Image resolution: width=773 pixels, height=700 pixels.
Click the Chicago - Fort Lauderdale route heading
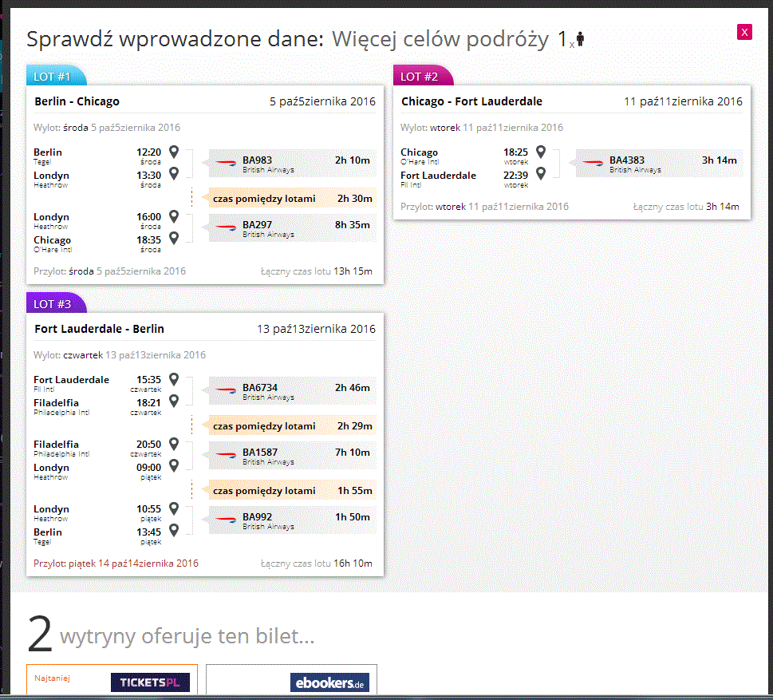(471, 101)
